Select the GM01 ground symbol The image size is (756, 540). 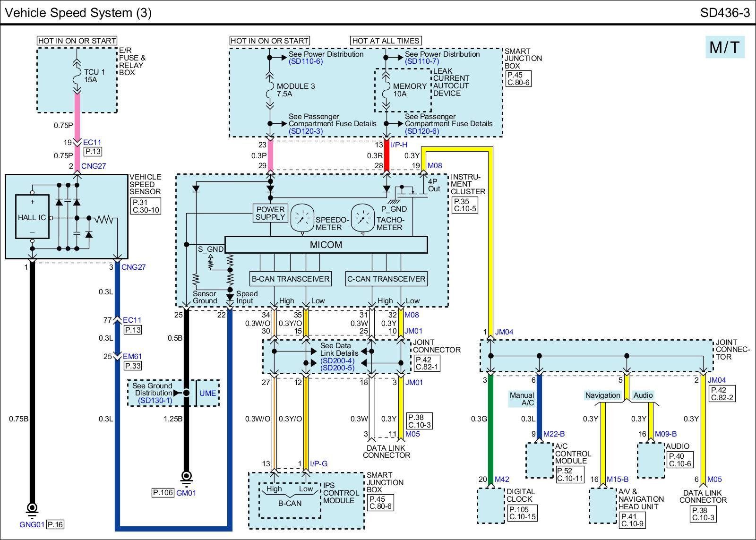click(186, 477)
